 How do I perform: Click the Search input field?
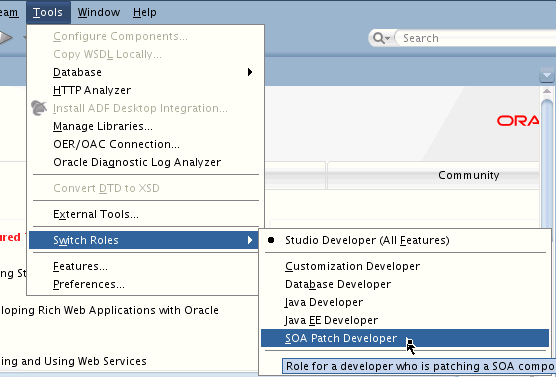(x=475, y=38)
